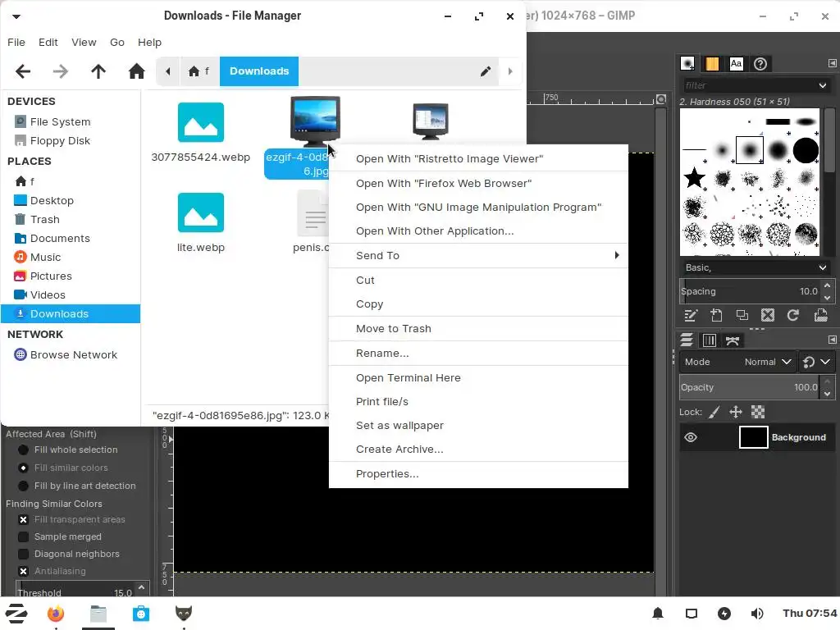Click the layer mode reset switch icon

808,362
